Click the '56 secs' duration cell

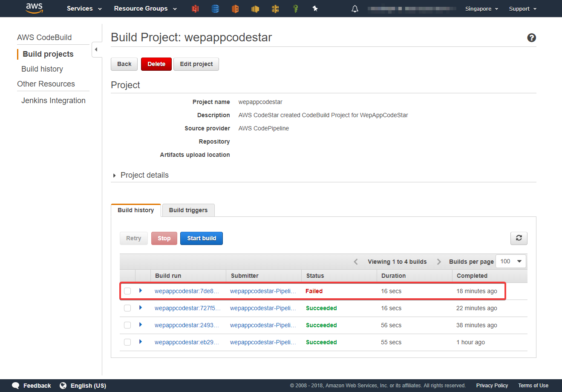(391, 325)
